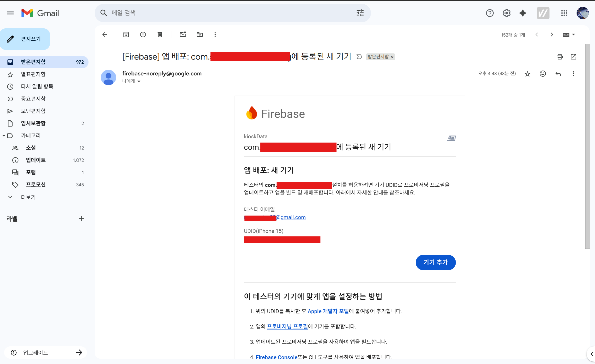
Task: Expand recipient details next to 나에게
Action: [139, 81]
